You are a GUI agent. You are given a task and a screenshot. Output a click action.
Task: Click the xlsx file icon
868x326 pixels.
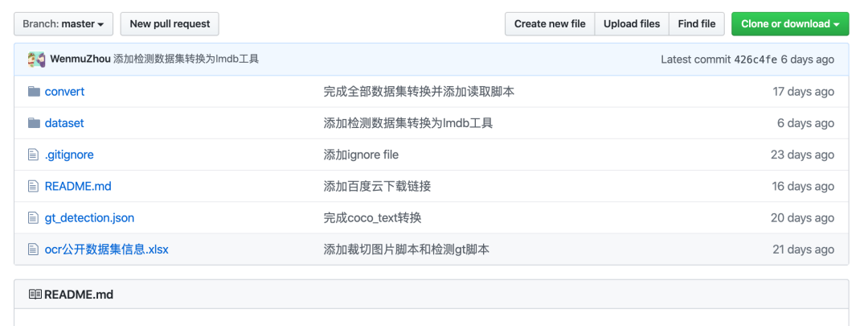(x=34, y=250)
